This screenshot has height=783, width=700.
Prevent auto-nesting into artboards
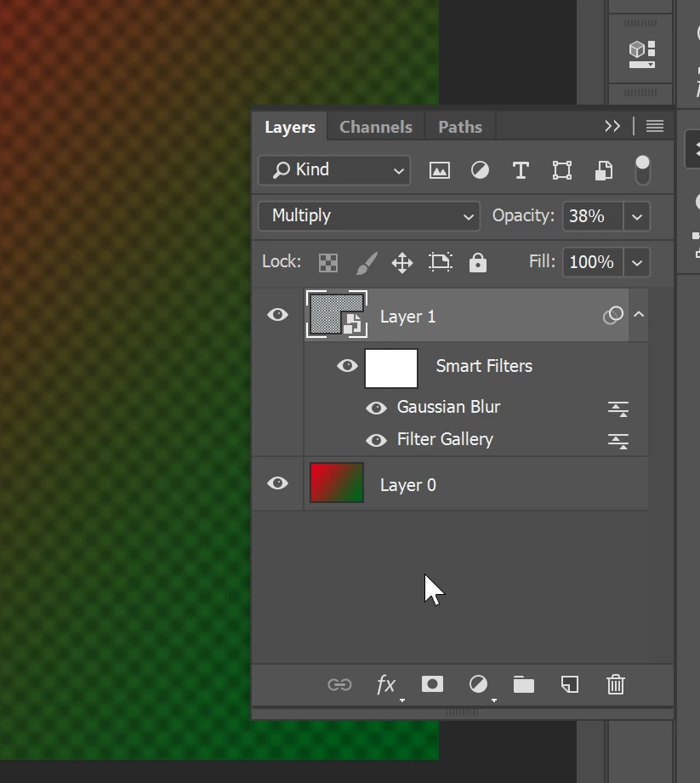tap(440, 262)
